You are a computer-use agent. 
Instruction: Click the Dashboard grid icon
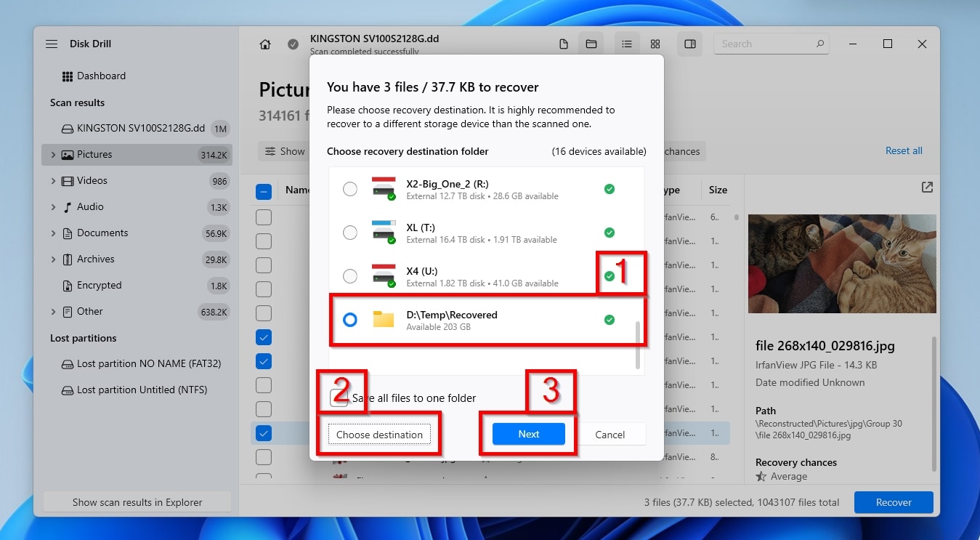click(x=68, y=76)
